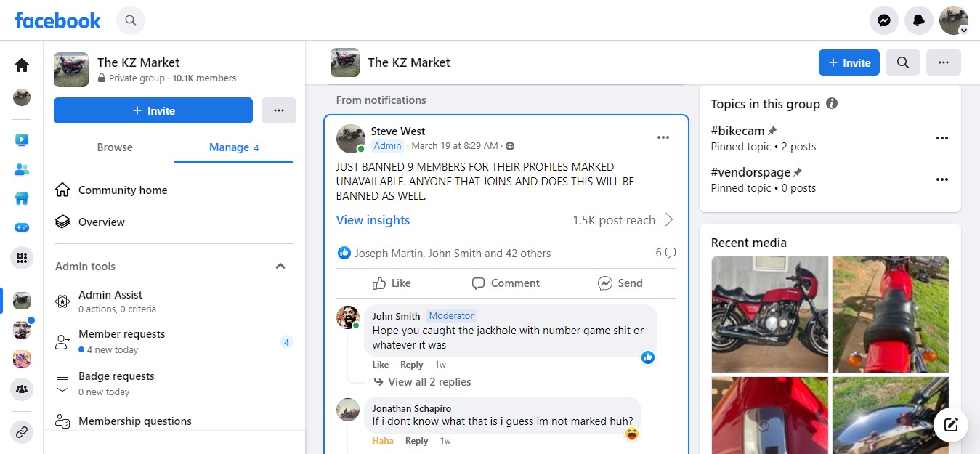The image size is (980, 454).
Task: Like John Smith's comment
Action: [380, 365]
